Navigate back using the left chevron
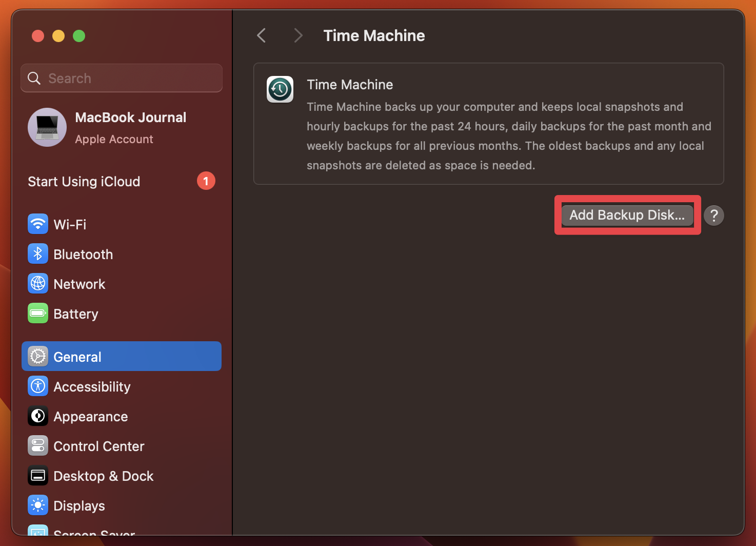Screen dimensions: 756x546 coord(261,35)
